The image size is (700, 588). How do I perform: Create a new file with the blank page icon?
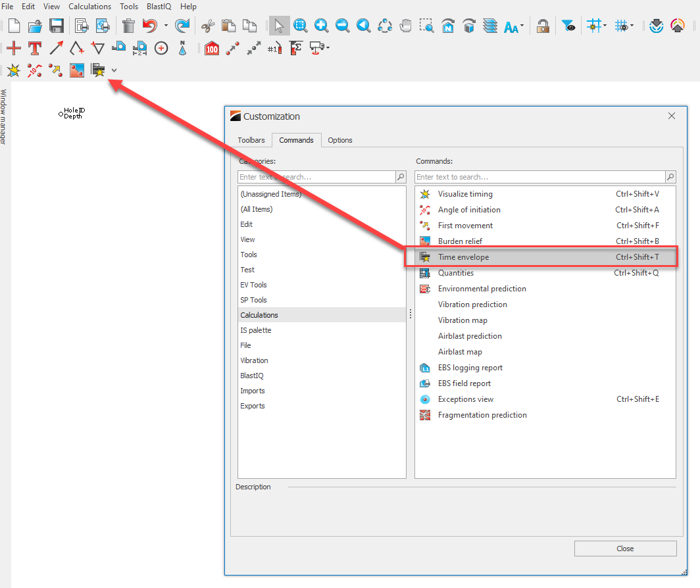[x=14, y=26]
